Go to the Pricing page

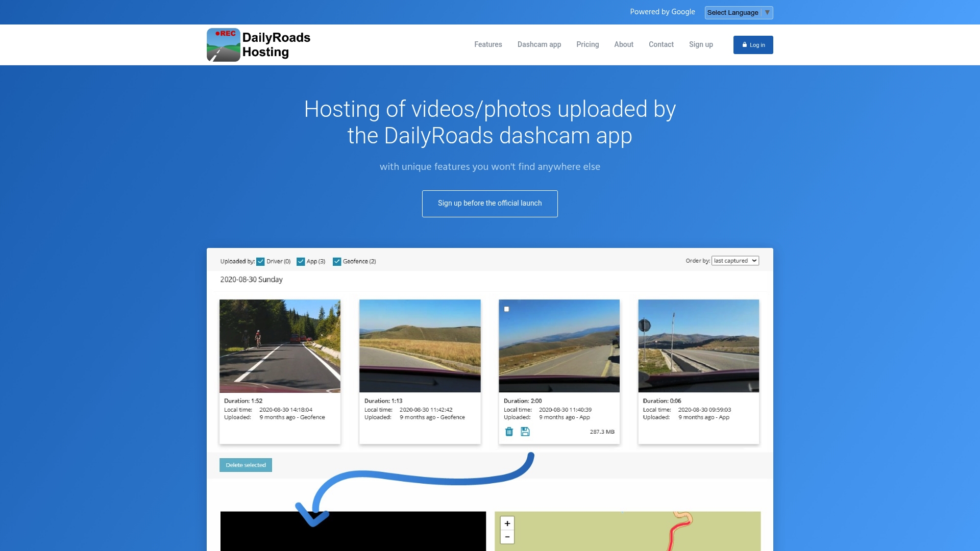point(587,44)
